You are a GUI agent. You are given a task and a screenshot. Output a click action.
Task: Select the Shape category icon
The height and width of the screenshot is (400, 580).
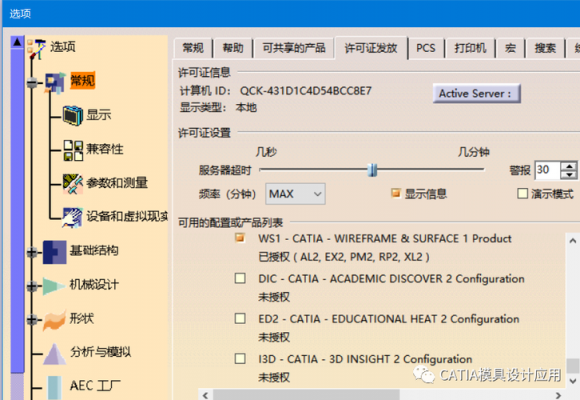click(54, 320)
